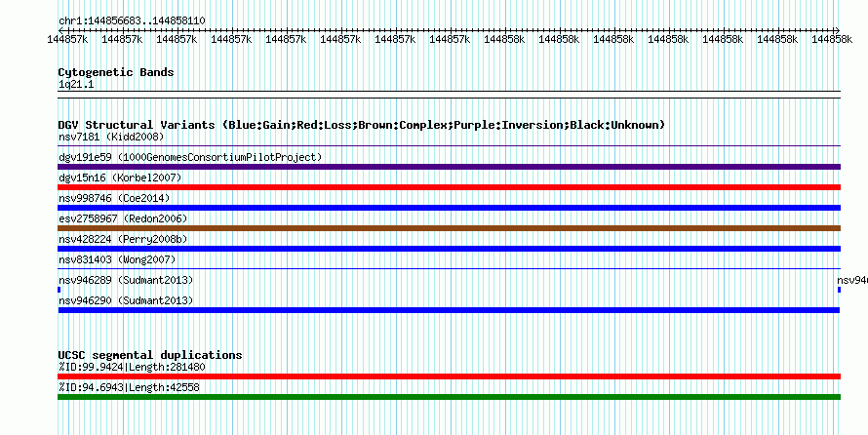
Task: Select the green segmental duplication bar
Action: [x=450, y=397]
